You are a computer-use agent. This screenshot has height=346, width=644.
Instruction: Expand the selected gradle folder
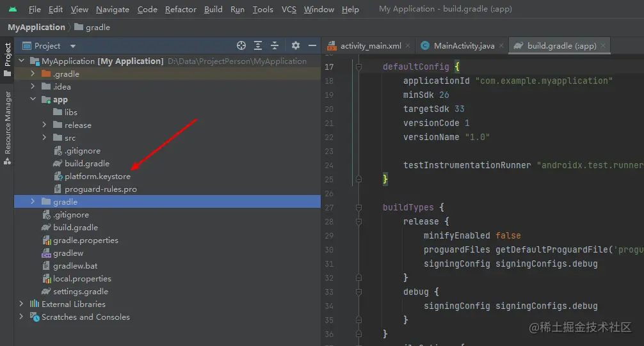(33, 201)
